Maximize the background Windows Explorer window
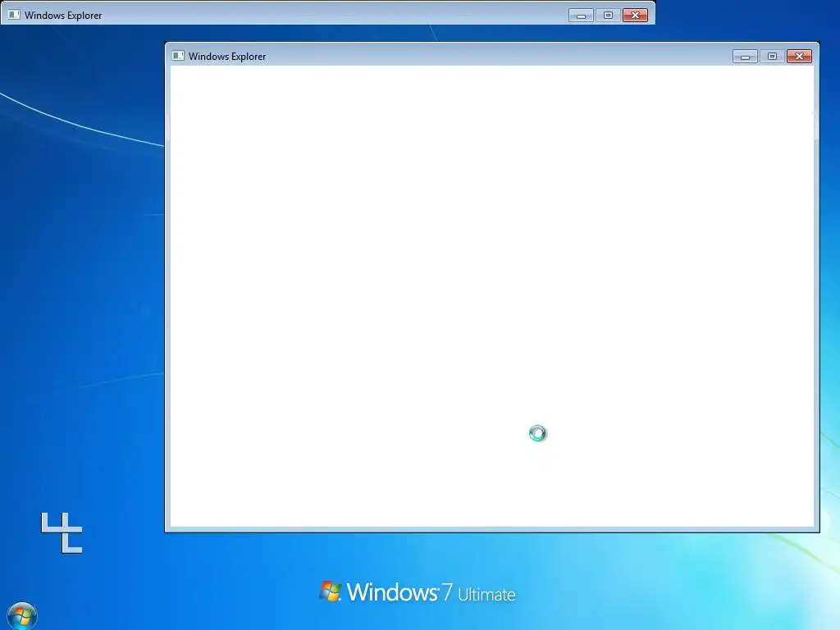Screen dimensions: 840x630 [608, 15]
